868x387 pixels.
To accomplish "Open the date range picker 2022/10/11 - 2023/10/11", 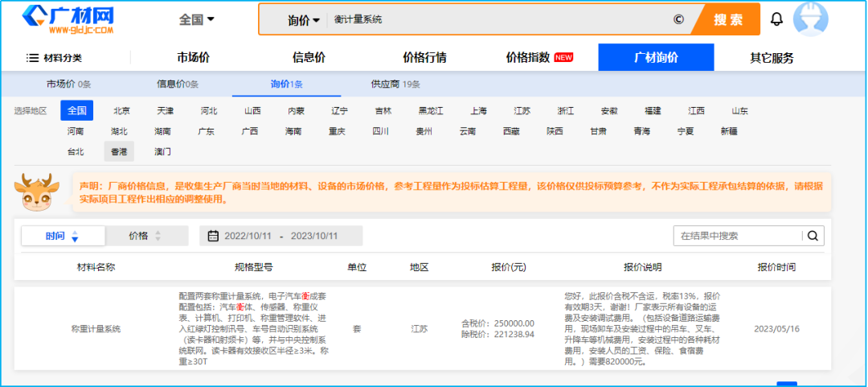I will (281, 236).
